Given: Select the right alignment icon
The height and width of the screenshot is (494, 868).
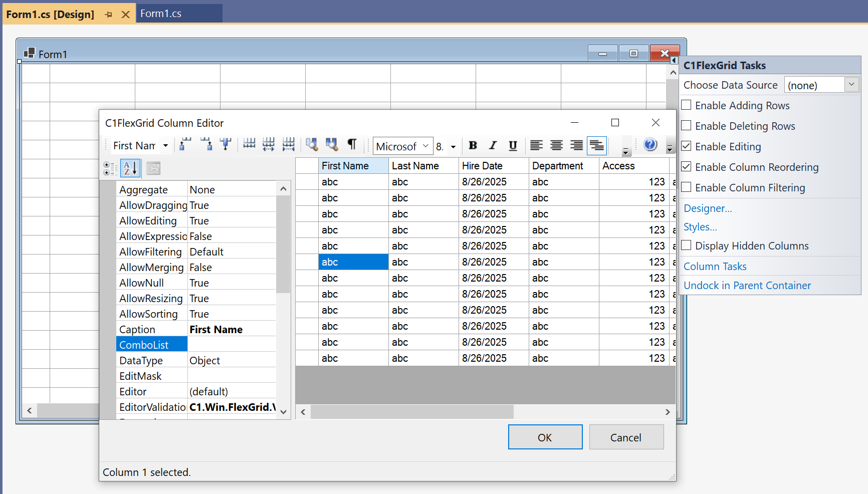Looking at the screenshot, I should click(576, 145).
